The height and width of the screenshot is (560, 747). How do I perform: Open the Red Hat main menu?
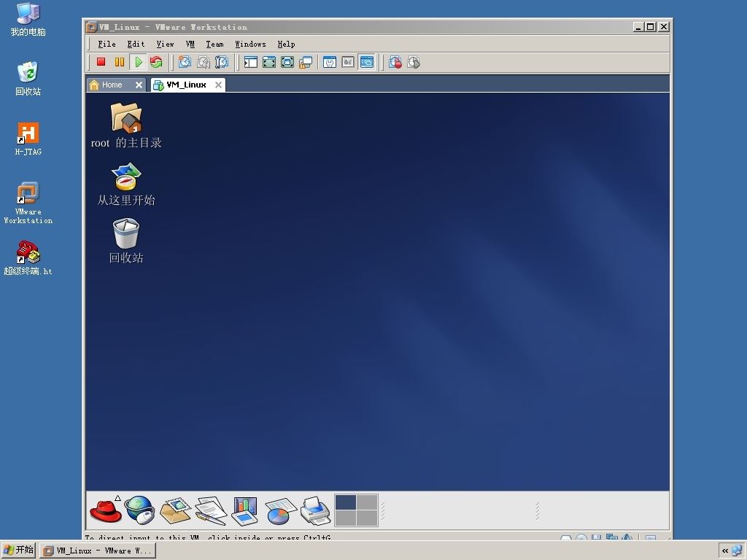click(105, 510)
